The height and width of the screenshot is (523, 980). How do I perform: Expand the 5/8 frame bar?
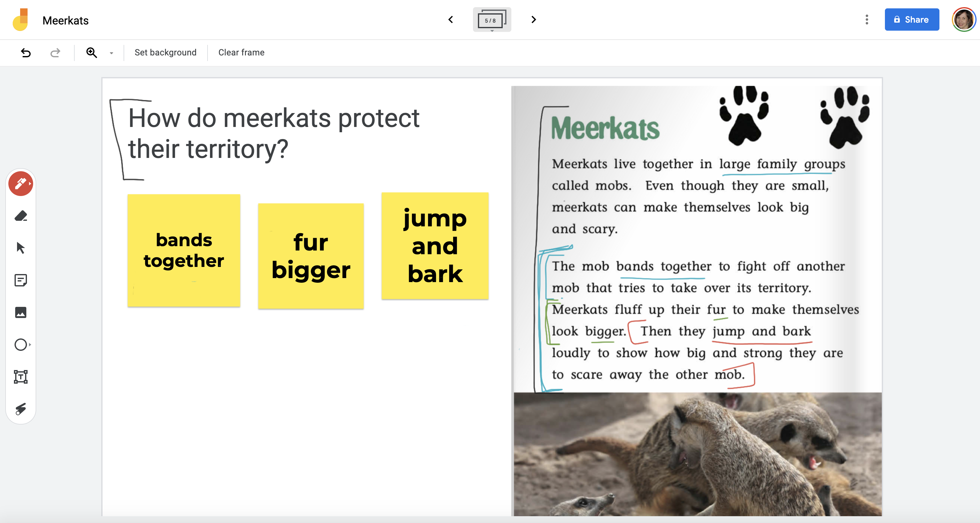(492, 20)
